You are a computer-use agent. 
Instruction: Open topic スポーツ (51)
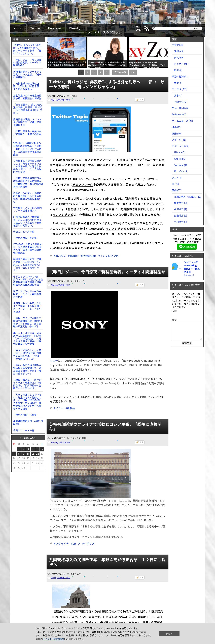coord(179,140)
